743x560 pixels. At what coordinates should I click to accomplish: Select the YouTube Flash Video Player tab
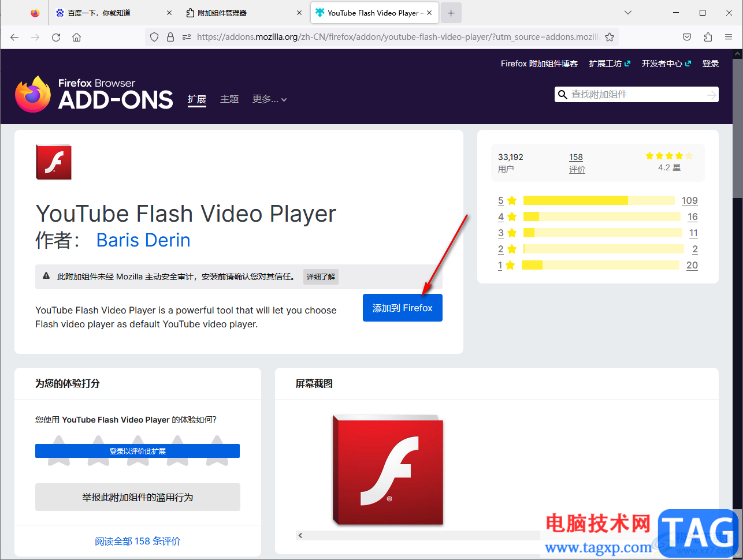pos(374,13)
